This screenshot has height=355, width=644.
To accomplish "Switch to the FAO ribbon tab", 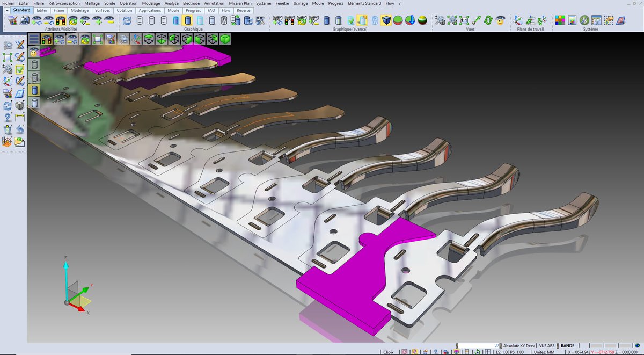I will 211,10.
